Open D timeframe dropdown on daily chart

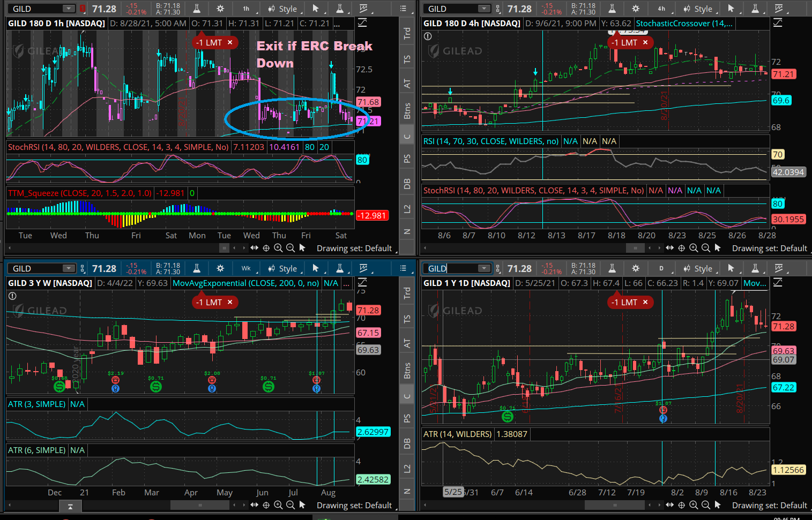click(x=661, y=268)
